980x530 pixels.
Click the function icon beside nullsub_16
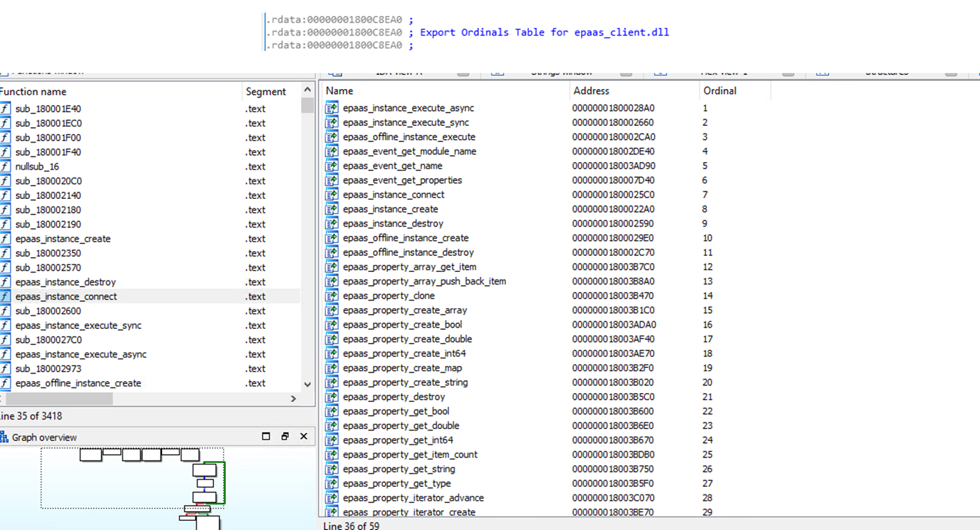point(6,166)
